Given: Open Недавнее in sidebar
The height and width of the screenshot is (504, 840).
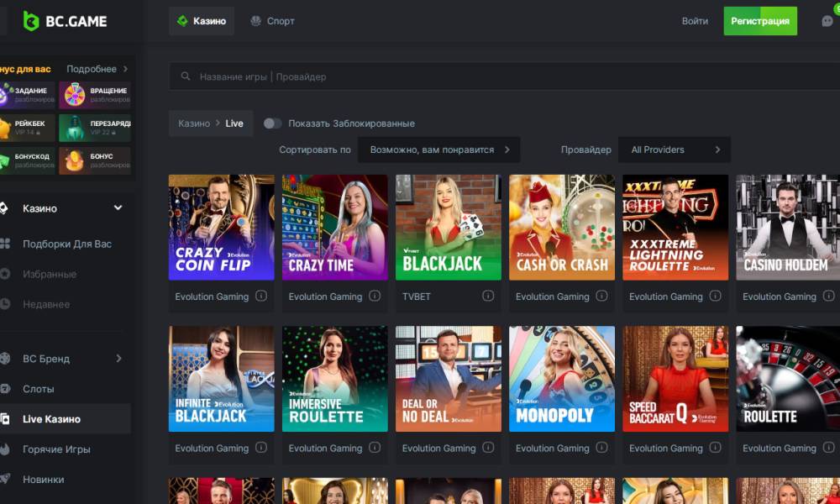Looking at the screenshot, I should coord(46,304).
